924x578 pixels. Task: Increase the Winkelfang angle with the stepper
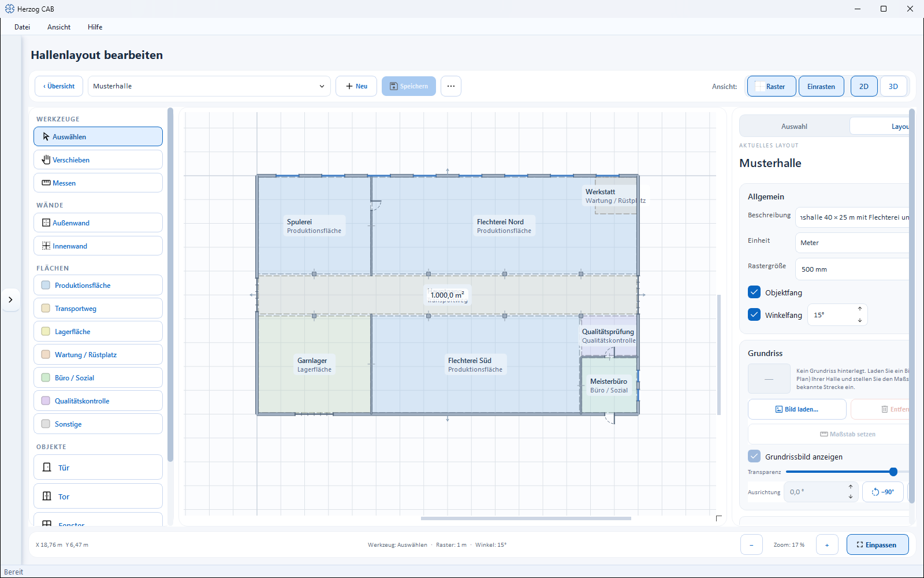860,309
